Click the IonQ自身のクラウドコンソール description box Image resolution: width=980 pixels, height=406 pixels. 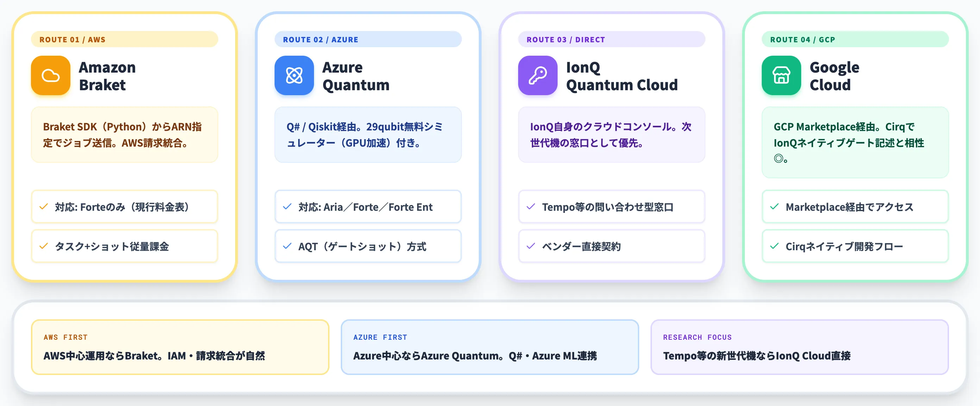(611, 135)
